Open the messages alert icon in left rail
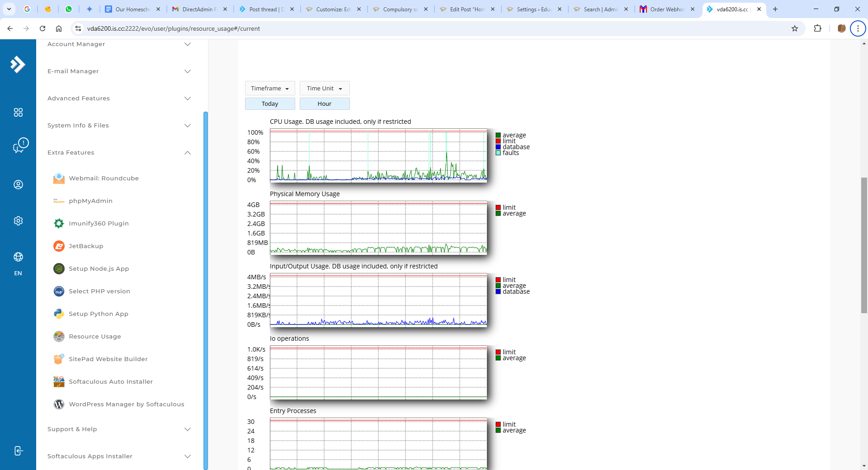This screenshot has height=470, width=868. [21, 146]
